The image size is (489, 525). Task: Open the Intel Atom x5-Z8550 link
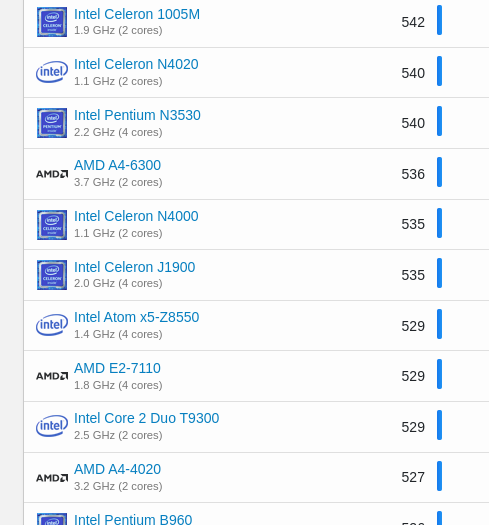pyautogui.click(x=137, y=317)
